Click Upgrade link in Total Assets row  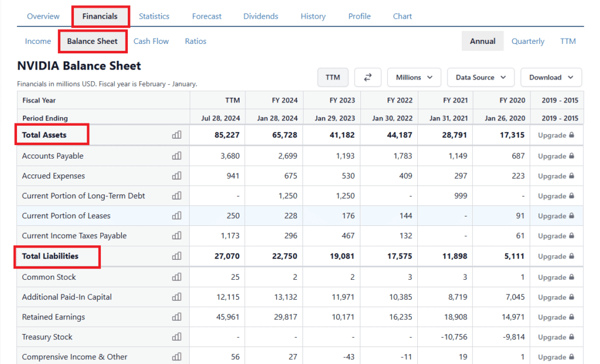pos(556,135)
